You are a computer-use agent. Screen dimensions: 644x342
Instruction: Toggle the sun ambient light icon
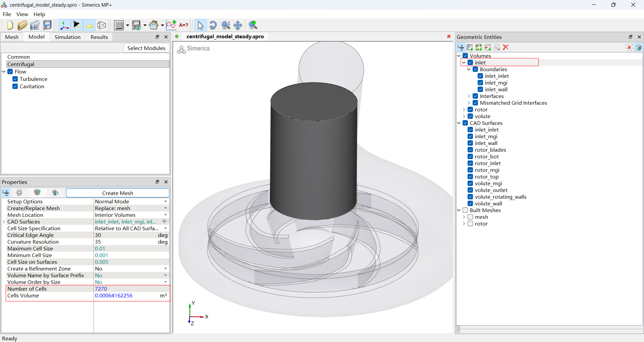(x=89, y=25)
